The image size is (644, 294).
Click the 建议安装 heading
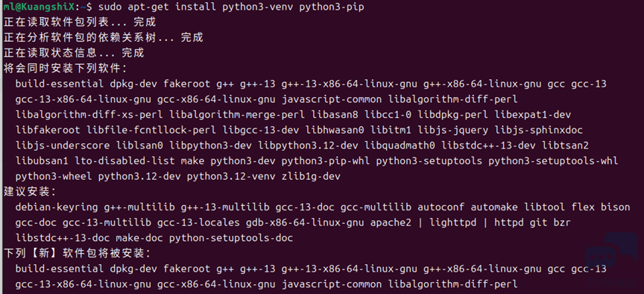point(30,192)
